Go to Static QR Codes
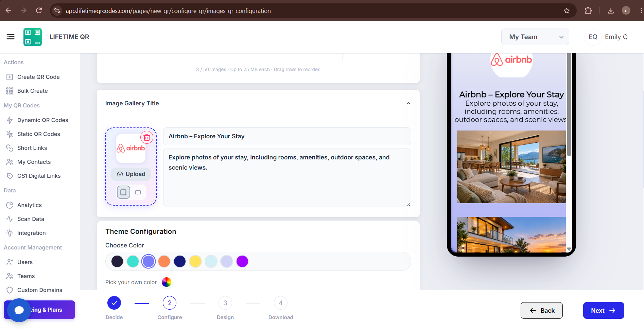 click(38, 134)
